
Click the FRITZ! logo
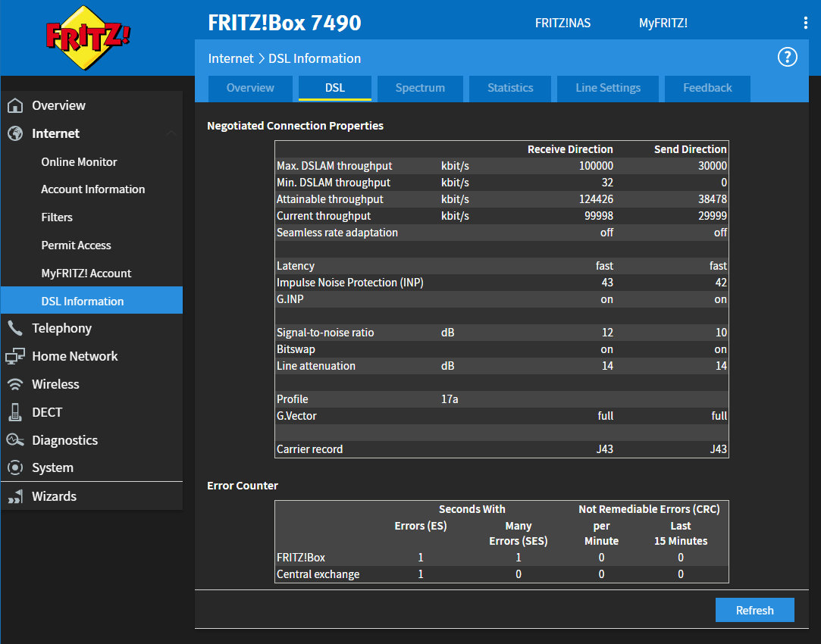88,37
